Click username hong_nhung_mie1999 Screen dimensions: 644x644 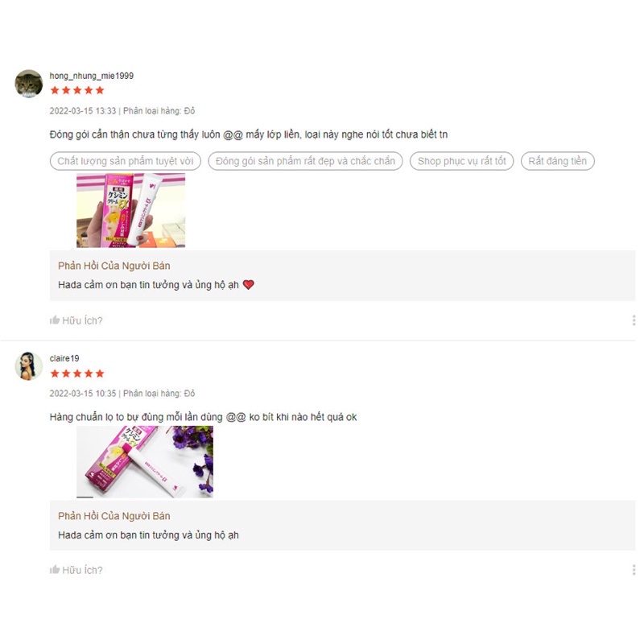coord(92,76)
